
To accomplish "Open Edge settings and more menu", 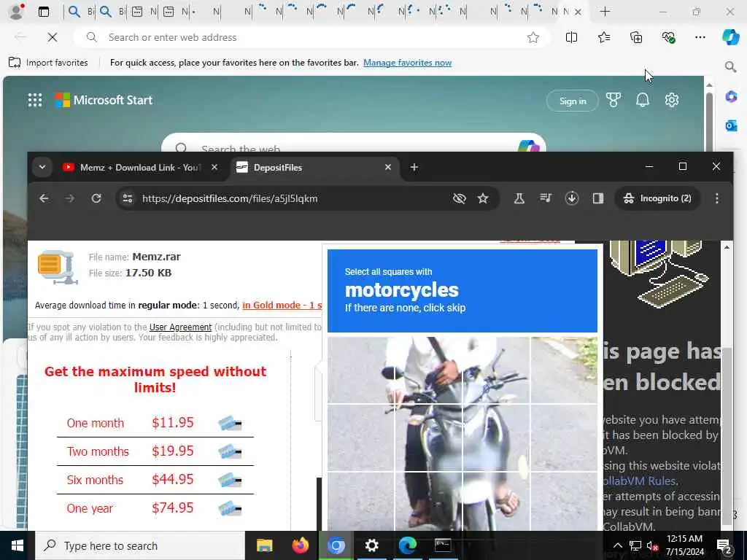I will pyautogui.click(x=700, y=37).
